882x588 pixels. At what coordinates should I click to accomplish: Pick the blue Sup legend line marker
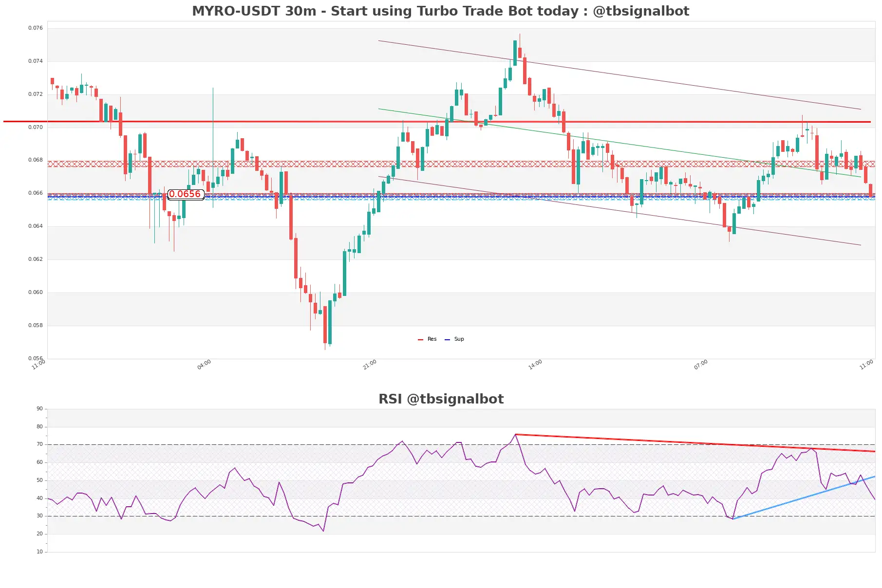[x=447, y=340]
